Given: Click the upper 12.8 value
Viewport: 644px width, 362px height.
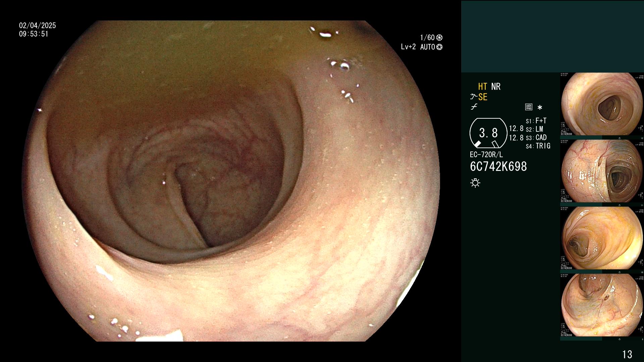Looking at the screenshot, I should pyautogui.click(x=516, y=128).
